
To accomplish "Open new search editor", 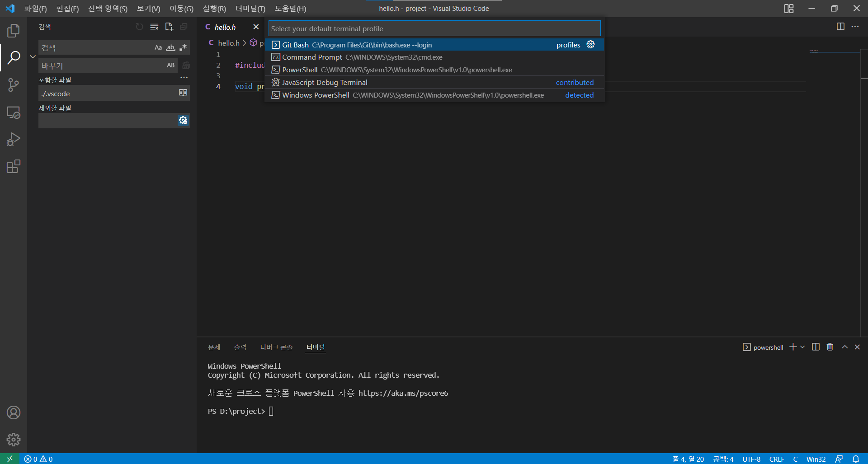I will coord(169,27).
